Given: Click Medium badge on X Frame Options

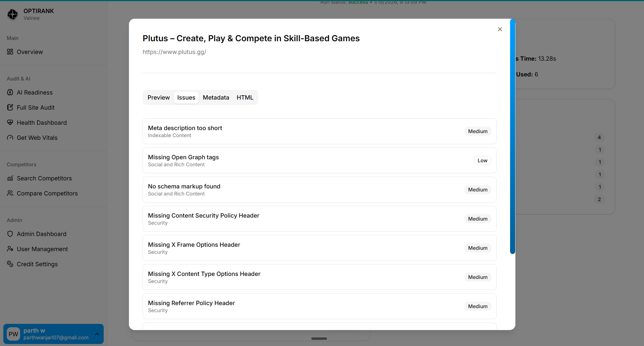Looking at the screenshot, I should click(478, 248).
